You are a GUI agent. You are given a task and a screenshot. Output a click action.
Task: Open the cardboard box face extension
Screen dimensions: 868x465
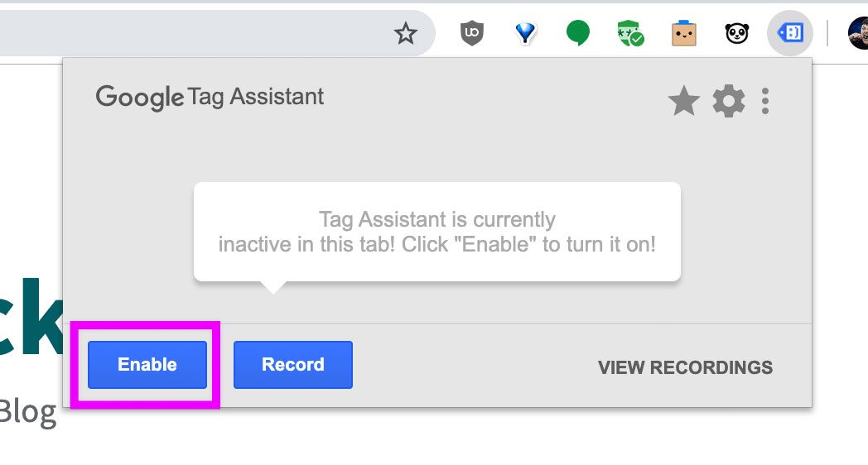point(683,33)
